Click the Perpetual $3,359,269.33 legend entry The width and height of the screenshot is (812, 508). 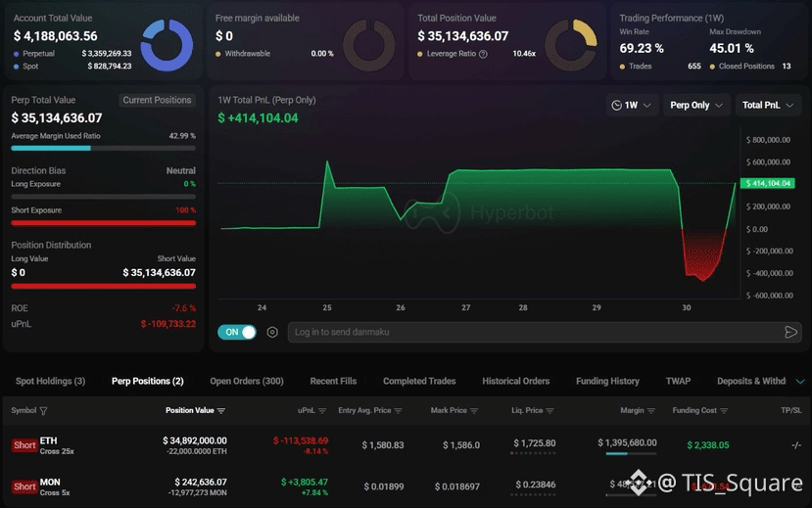pos(72,54)
